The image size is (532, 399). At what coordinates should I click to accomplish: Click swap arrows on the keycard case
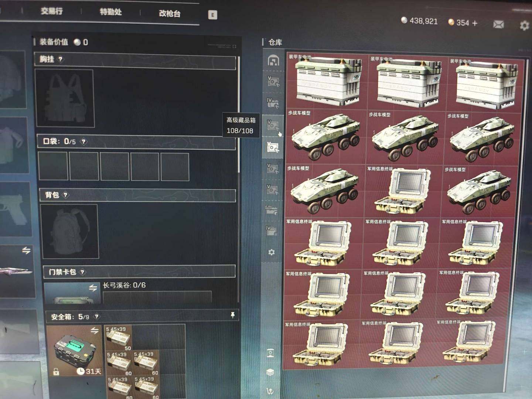click(93, 287)
